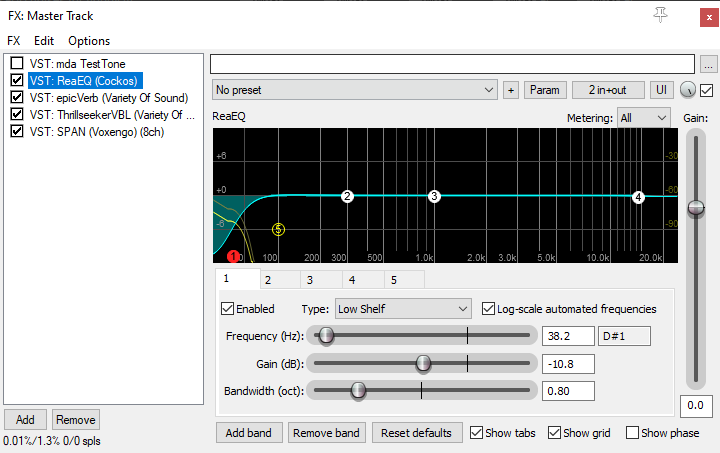The image size is (720, 453).
Task: Open the Options menu
Action: pyautogui.click(x=89, y=41)
